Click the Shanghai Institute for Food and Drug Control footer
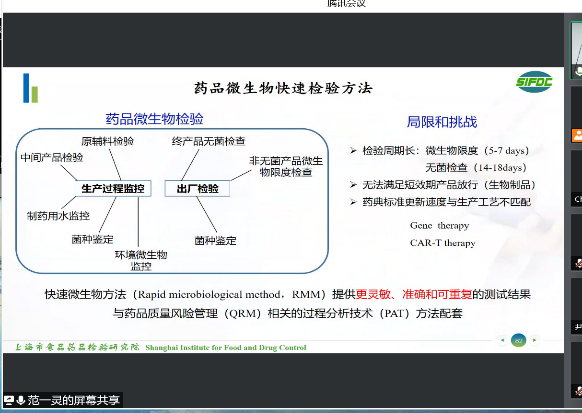 226,348
